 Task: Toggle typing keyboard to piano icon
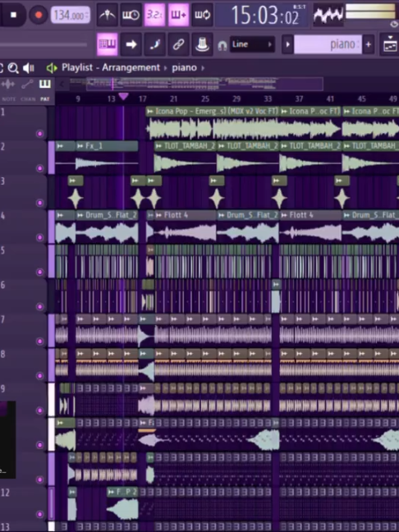108,44
